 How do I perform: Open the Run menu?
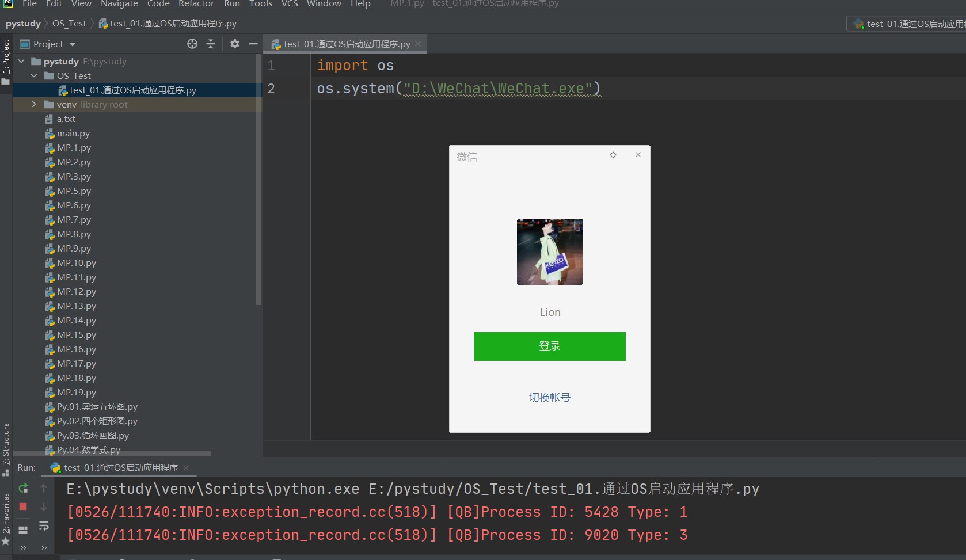[x=232, y=4]
